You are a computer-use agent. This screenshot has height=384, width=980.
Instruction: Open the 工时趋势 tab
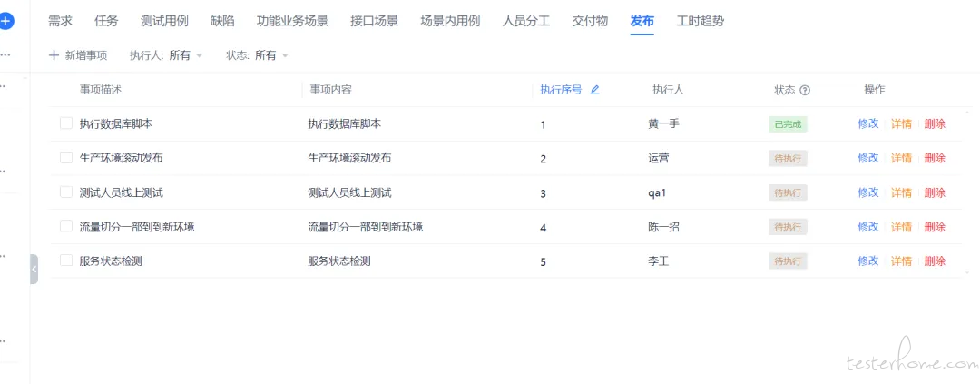(x=701, y=21)
